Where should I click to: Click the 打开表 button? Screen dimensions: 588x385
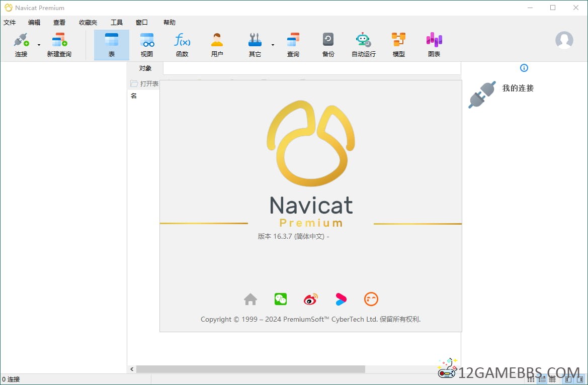[x=144, y=83]
